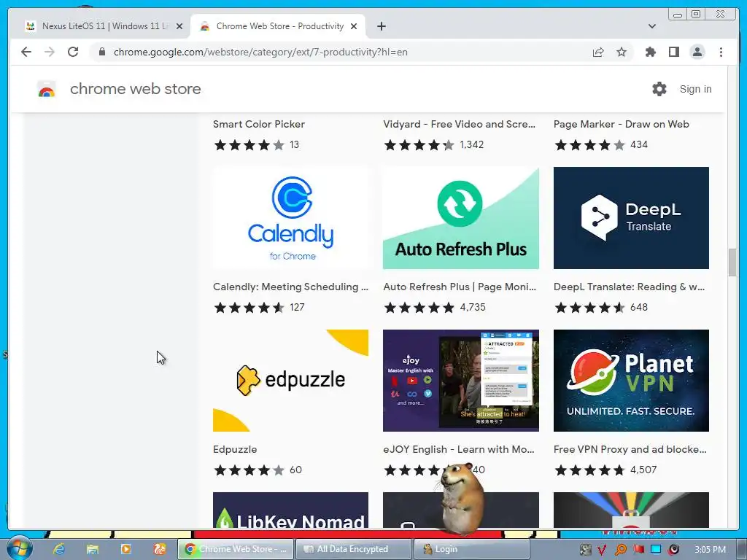This screenshot has width=747, height=560.
Task: Open Windows Explorer folder taskbar icon
Action: tap(93, 549)
